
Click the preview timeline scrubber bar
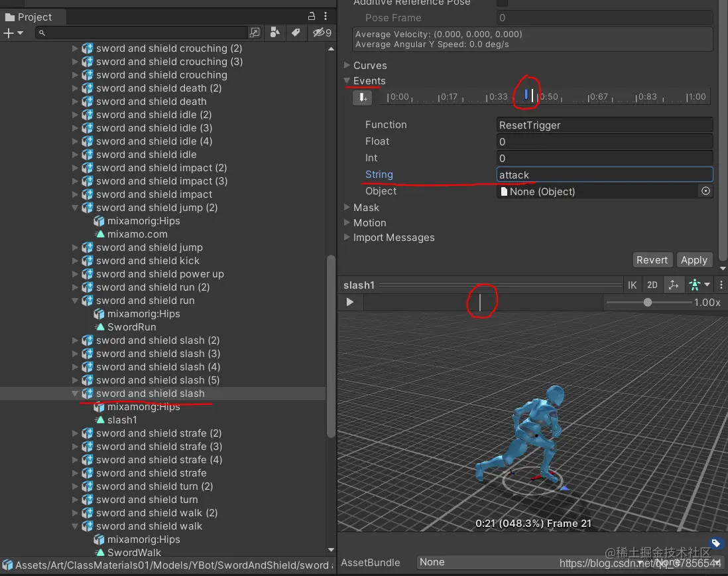click(x=483, y=303)
